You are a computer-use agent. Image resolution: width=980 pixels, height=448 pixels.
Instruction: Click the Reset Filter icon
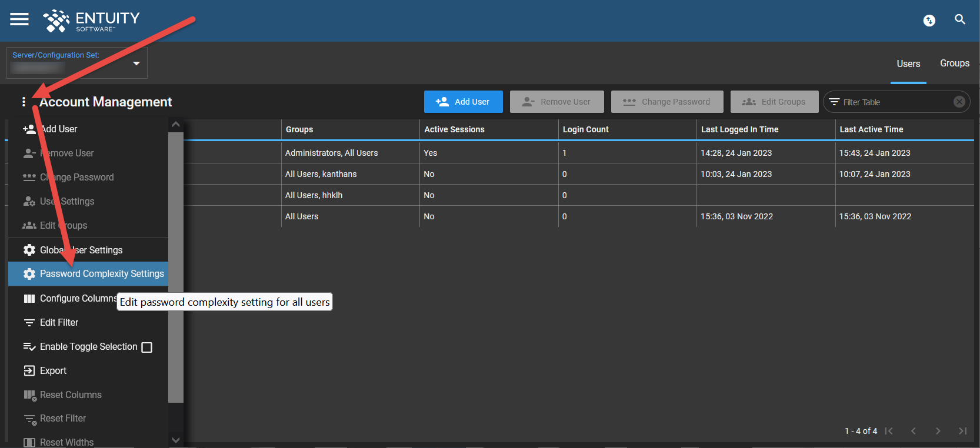click(x=29, y=419)
